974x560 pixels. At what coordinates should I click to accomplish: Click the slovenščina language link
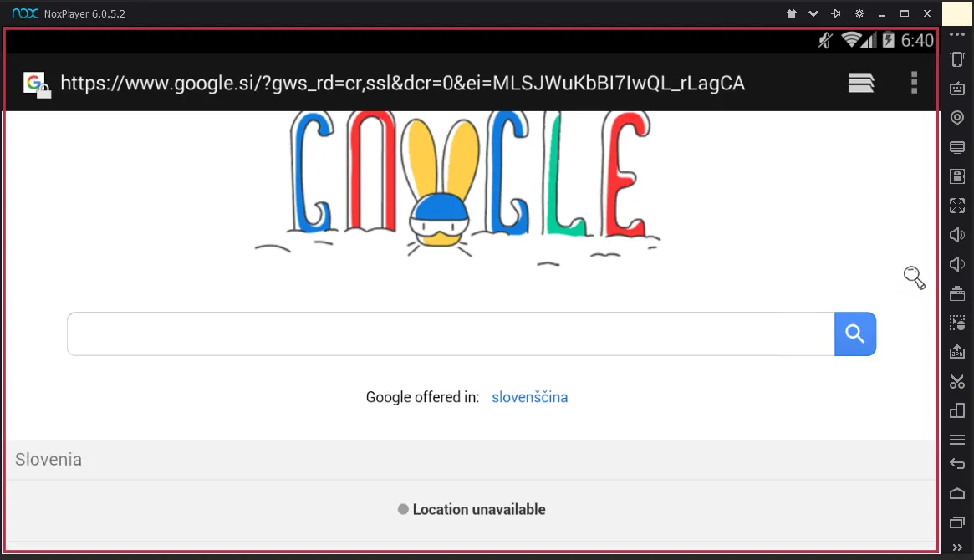click(x=530, y=397)
